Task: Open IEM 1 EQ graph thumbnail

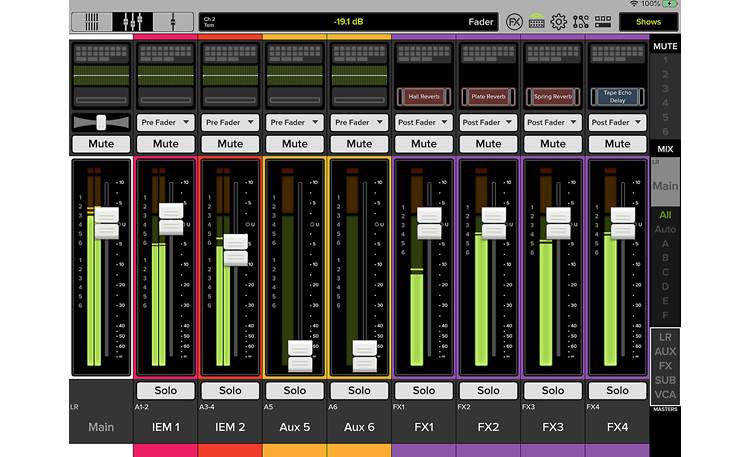Action: (x=165, y=76)
